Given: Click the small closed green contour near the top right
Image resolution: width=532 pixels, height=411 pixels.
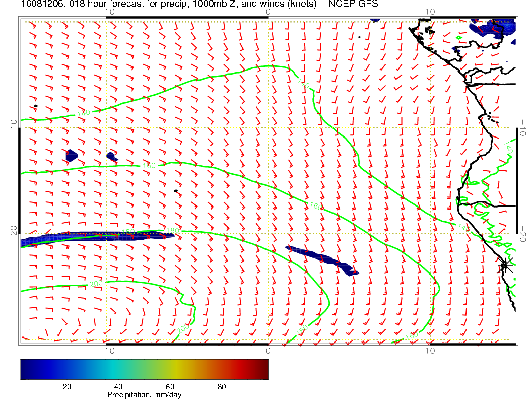Looking at the screenshot, I should tap(458, 37).
